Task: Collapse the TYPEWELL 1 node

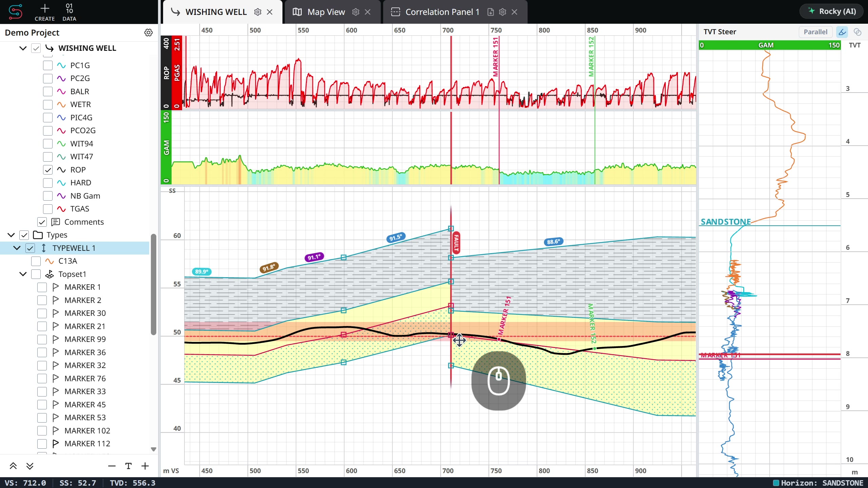Action: pyautogui.click(x=17, y=248)
